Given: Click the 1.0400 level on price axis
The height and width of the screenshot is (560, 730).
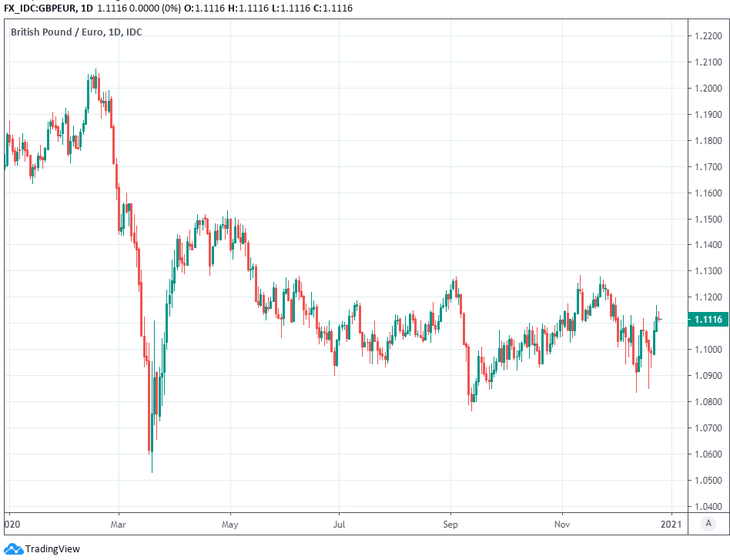Looking at the screenshot, I should coord(707,507).
